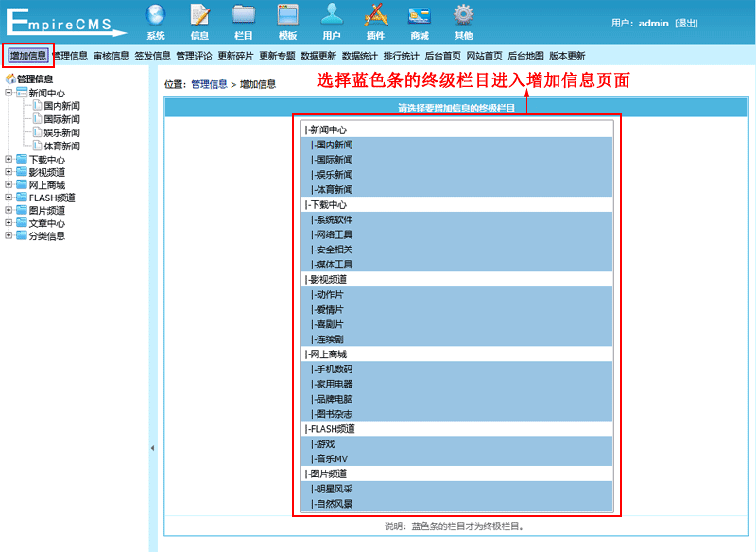Collapse the 新闻中心 tree node
The width and height of the screenshot is (756, 552).
click(x=9, y=93)
